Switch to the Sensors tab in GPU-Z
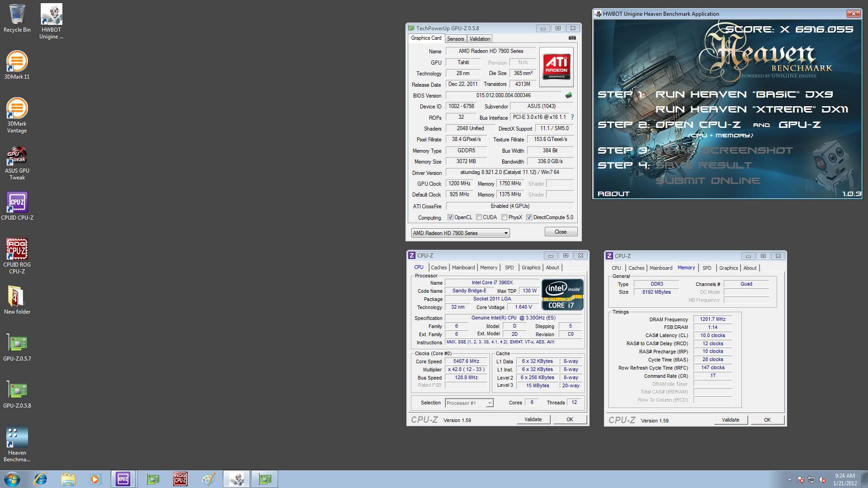 click(x=455, y=39)
